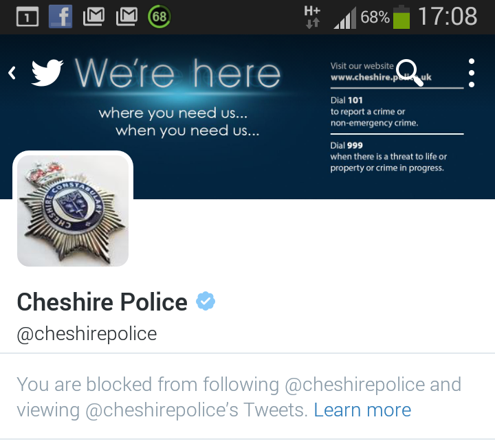Tap the blue verified badge
The image size is (495, 448).
(206, 301)
